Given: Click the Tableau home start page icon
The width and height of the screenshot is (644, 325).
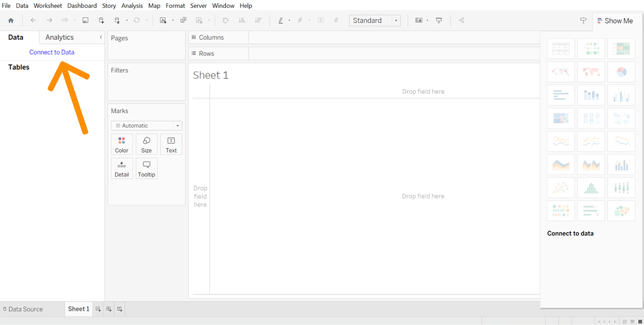Looking at the screenshot, I should click(x=11, y=20).
